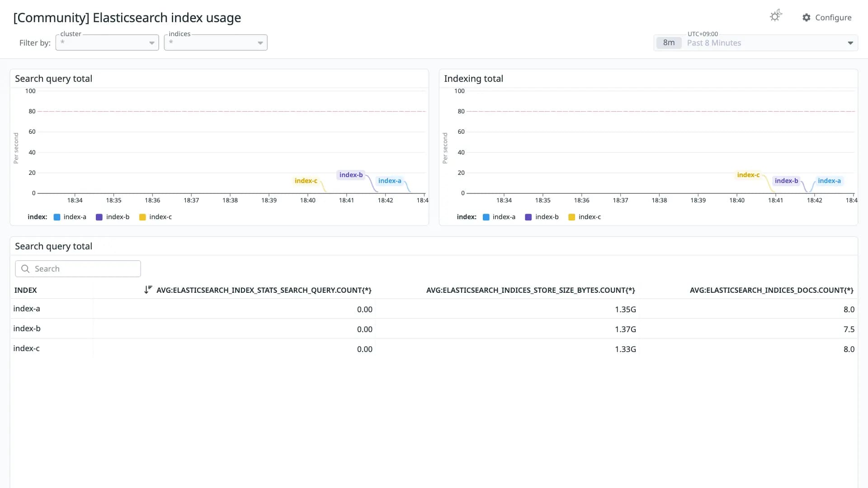Viewport: 868px width, 488px height.
Task: Select the index-c table row name
Action: 26,348
